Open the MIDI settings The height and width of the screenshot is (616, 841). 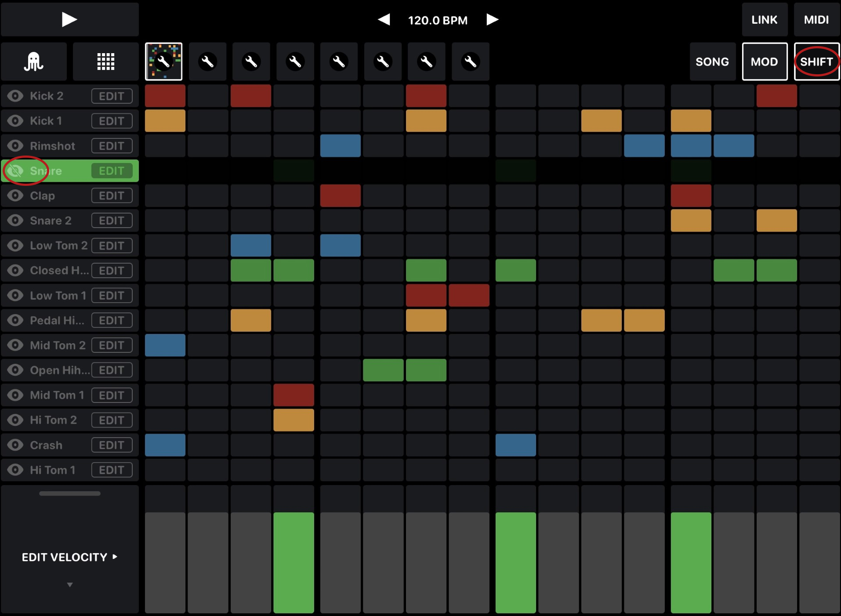(x=816, y=19)
